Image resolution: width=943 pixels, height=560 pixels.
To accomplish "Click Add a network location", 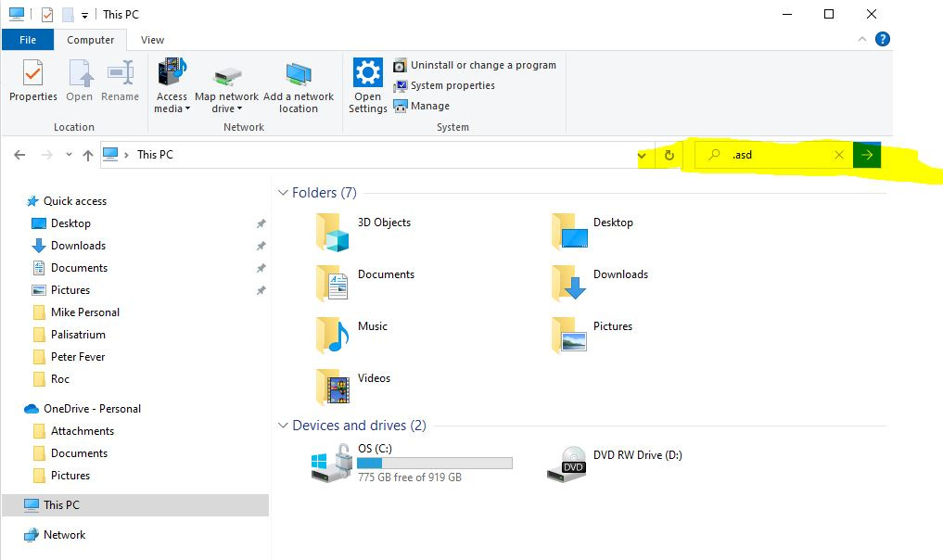I will pos(299,85).
